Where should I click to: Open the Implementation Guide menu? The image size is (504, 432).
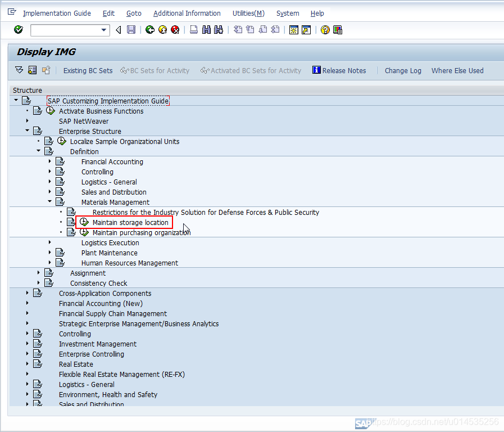point(57,13)
